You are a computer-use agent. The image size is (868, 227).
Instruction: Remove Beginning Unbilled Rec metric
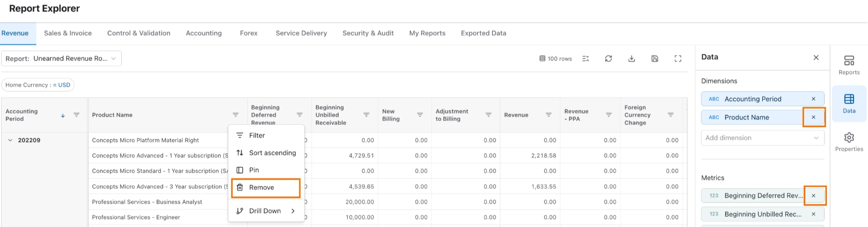(813, 214)
